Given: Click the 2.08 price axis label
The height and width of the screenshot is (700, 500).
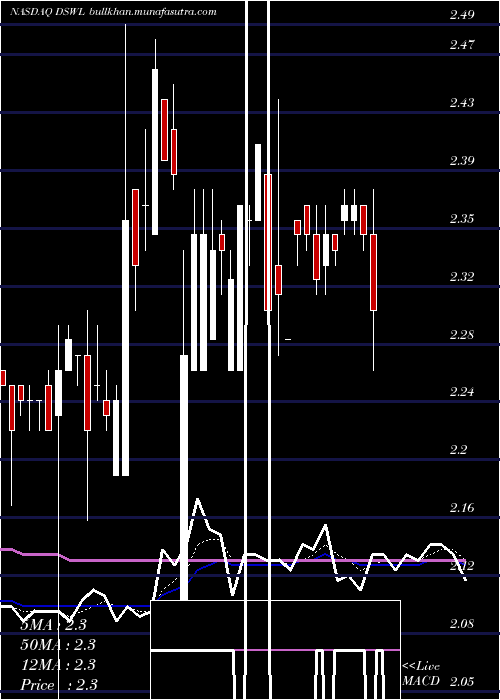Looking at the screenshot, I should point(462,624).
